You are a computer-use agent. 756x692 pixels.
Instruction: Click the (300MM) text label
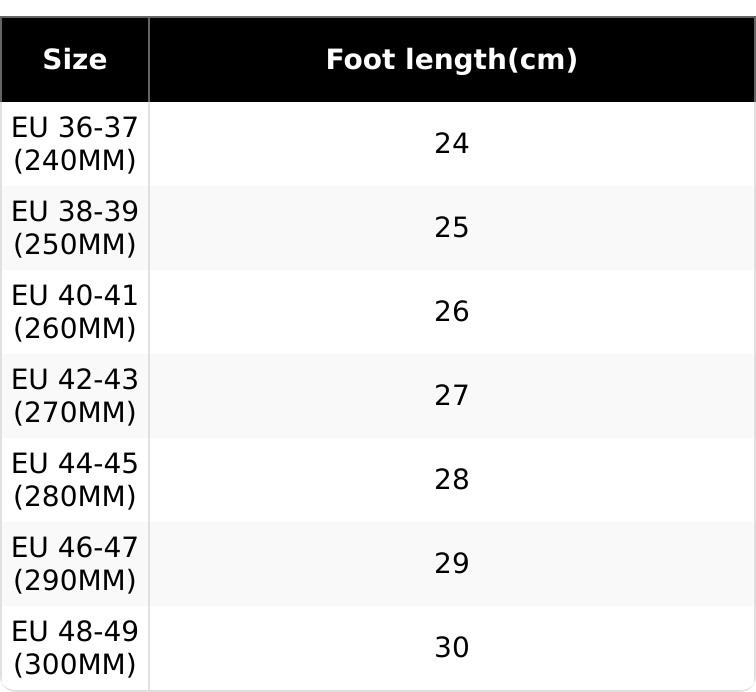click(75, 664)
